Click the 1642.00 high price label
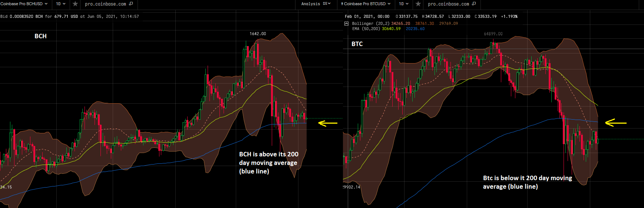This screenshot has width=644, height=208. click(x=258, y=34)
